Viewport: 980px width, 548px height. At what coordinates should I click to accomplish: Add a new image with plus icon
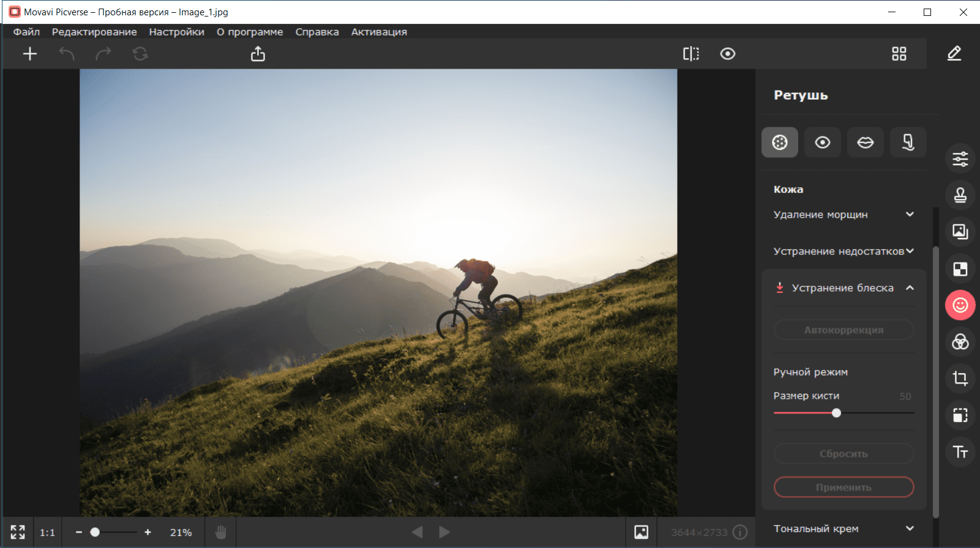(30, 54)
